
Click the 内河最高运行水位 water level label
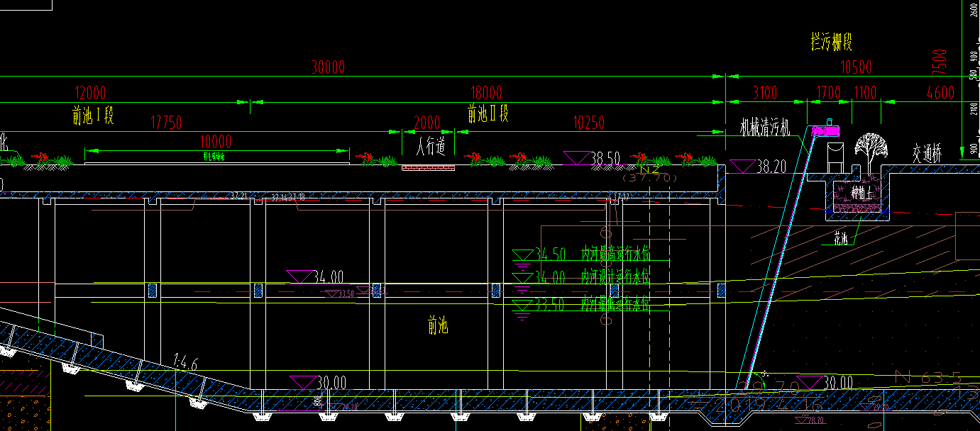pos(615,254)
